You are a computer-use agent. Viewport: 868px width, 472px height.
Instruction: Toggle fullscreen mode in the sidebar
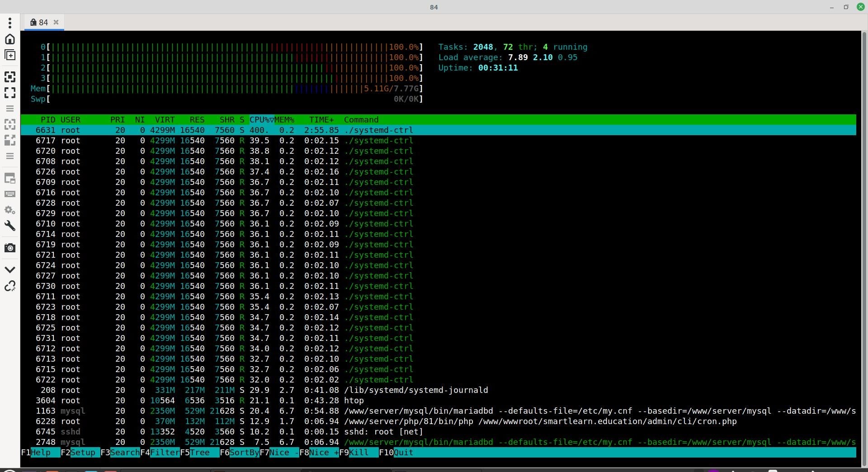point(10,93)
